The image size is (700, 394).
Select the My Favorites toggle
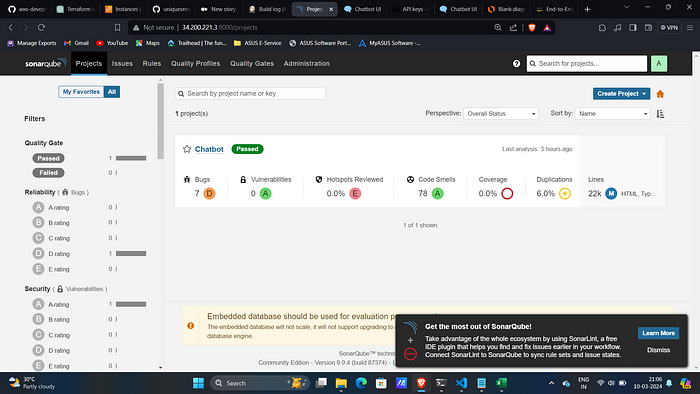click(x=81, y=91)
